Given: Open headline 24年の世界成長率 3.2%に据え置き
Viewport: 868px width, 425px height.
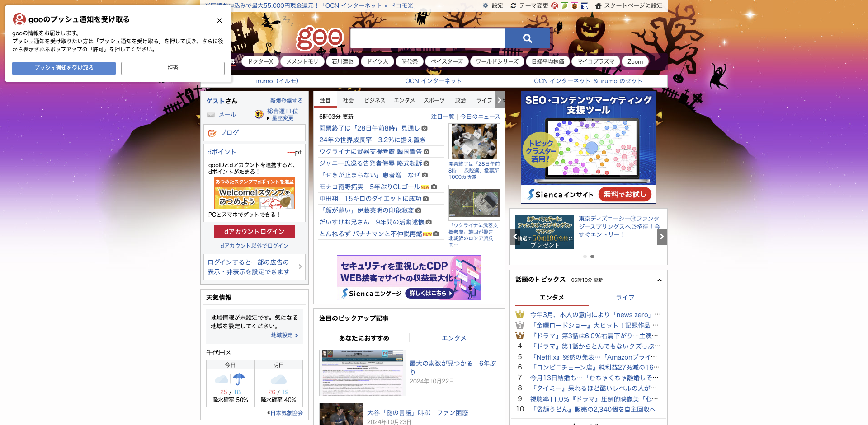Looking at the screenshot, I should pos(372,140).
